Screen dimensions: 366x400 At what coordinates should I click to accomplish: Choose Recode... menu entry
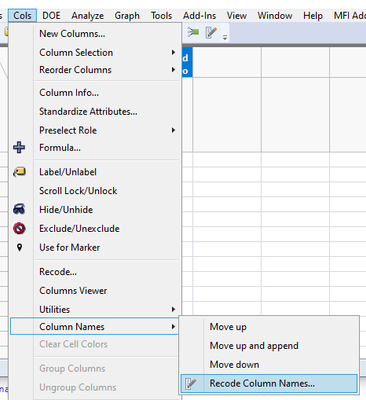[95, 272]
